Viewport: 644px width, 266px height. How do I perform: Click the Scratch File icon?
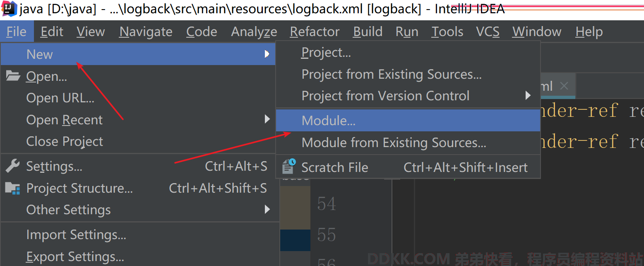[288, 167]
